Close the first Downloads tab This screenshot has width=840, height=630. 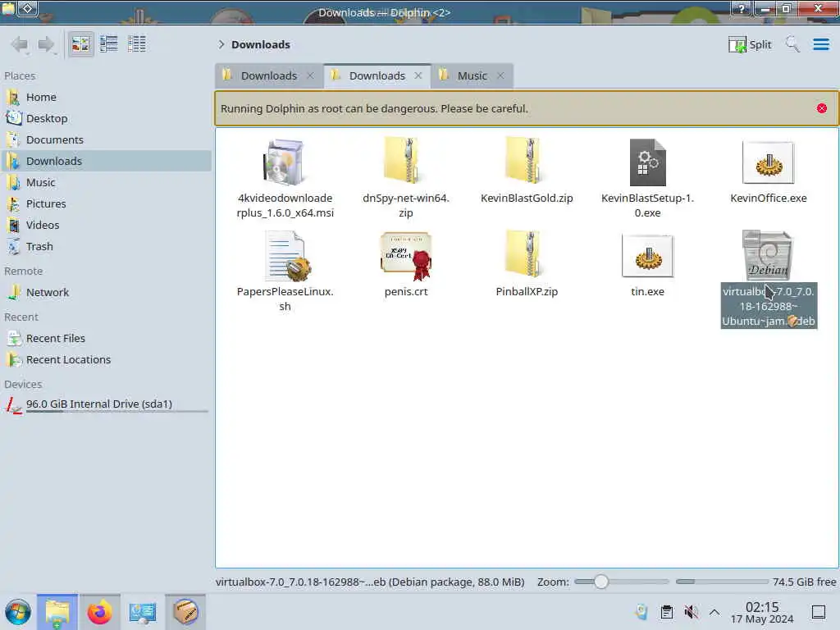(310, 75)
